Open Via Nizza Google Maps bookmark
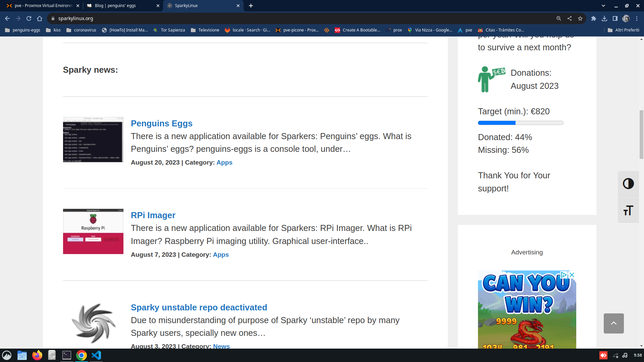Screen dimensions: 644x362 [430, 30]
